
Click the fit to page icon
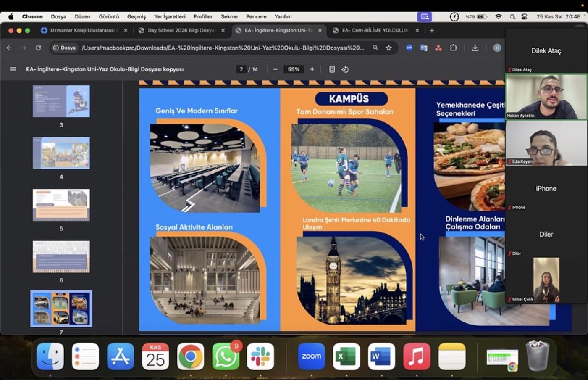click(x=332, y=69)
